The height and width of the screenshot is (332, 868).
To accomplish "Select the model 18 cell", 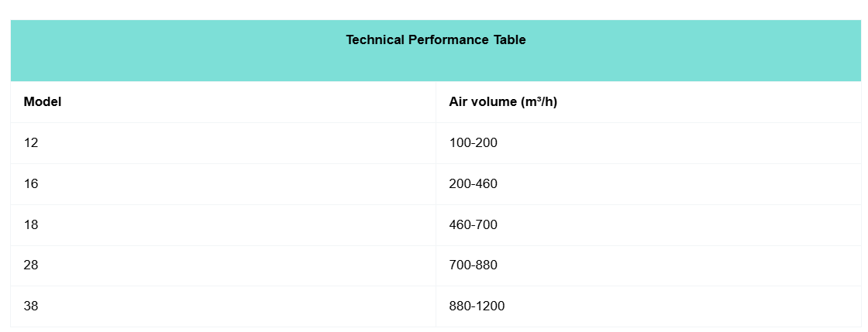I will click(x=31, y=224).
